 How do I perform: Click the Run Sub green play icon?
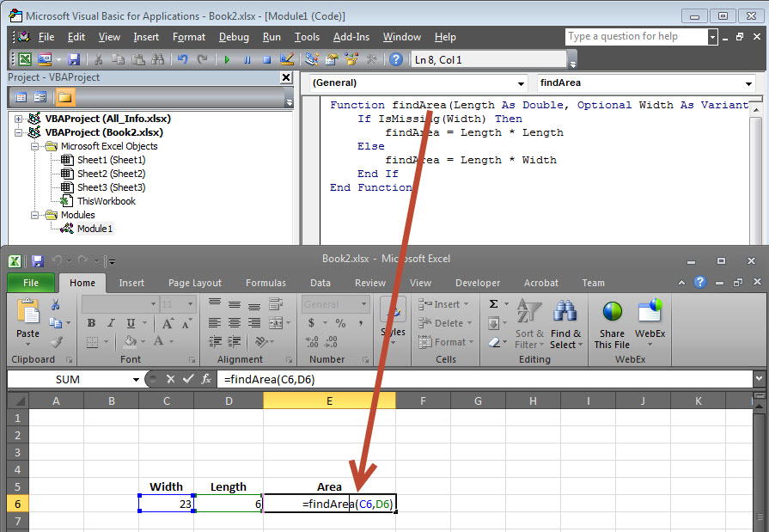227,59
